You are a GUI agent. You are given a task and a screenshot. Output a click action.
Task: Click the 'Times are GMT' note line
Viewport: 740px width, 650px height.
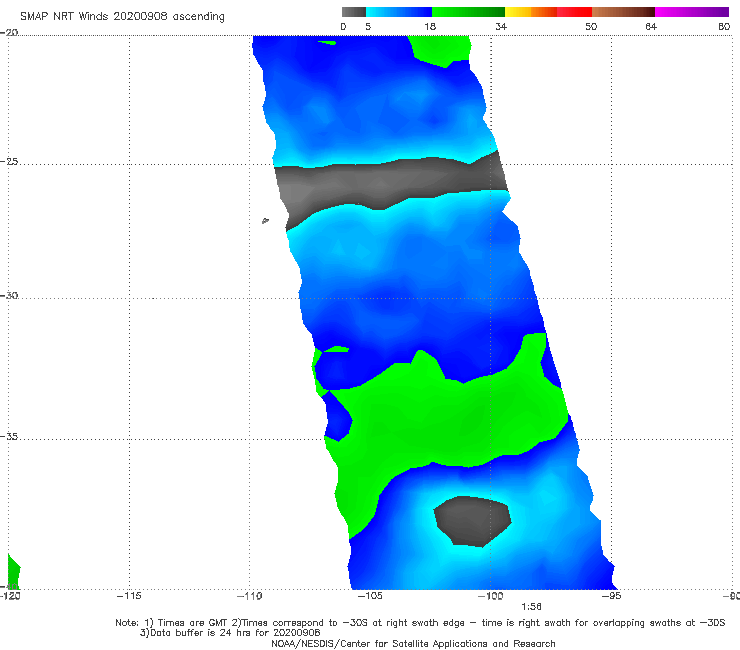[x=420, y=623]
